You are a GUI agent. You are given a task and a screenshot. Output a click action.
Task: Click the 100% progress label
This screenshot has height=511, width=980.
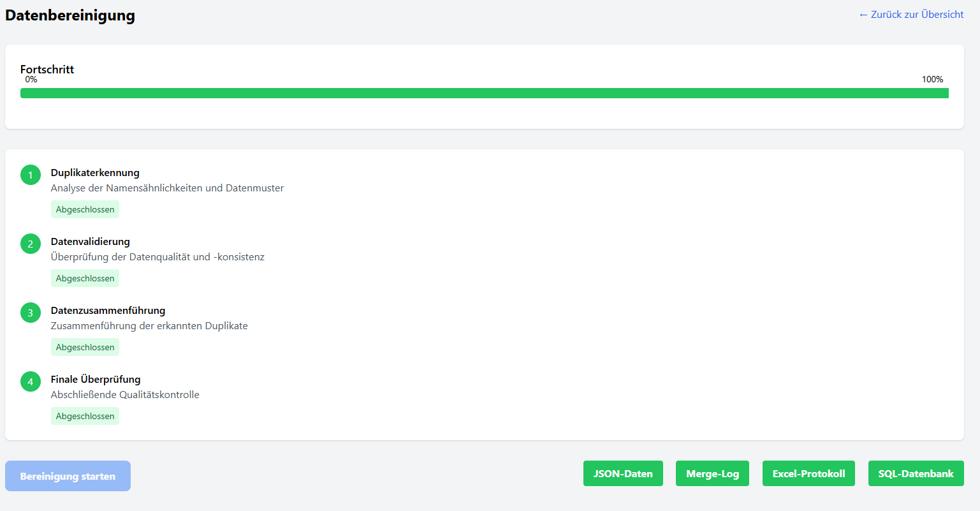932,79
